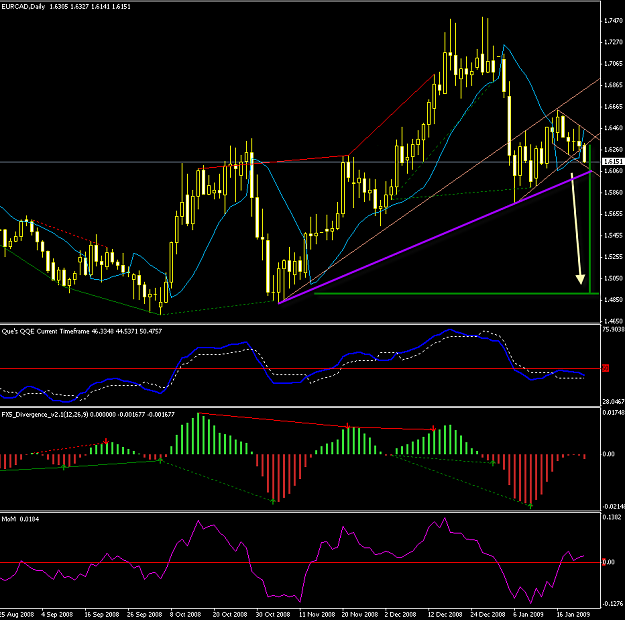Click the 1.6060 price axis label
Image resolution: width=625 pixels, height=620 pixels.
(613, 171)
